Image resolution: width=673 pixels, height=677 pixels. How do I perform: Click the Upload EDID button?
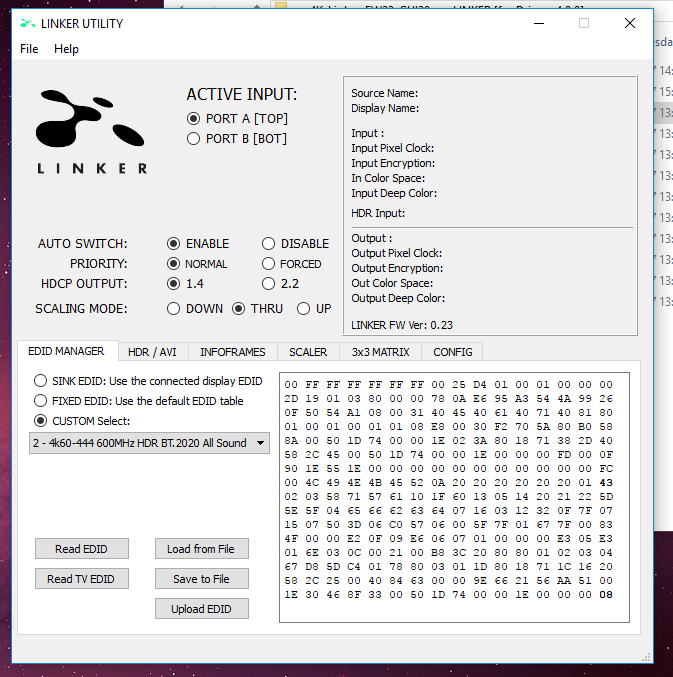point(201,609)
